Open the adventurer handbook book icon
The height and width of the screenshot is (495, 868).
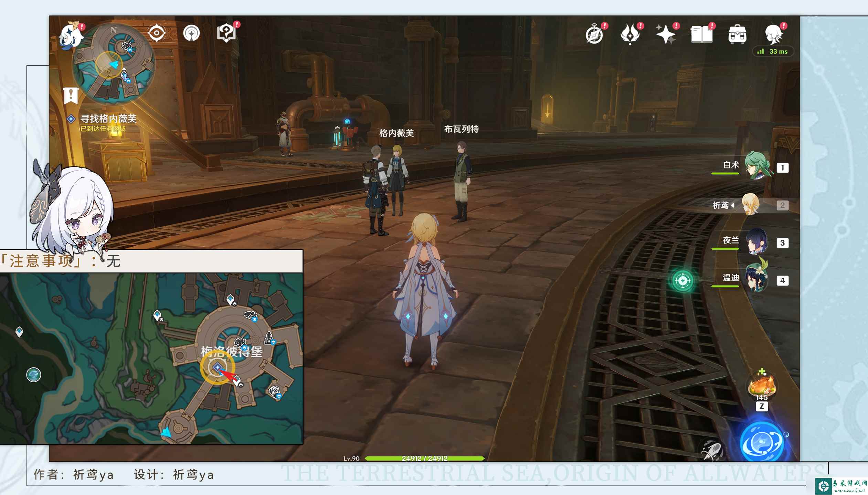coord(701,34)
